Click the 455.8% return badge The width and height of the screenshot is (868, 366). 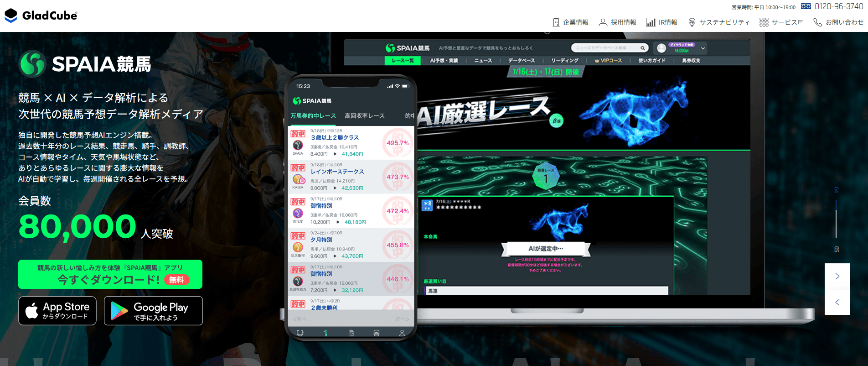coord(398,245)
